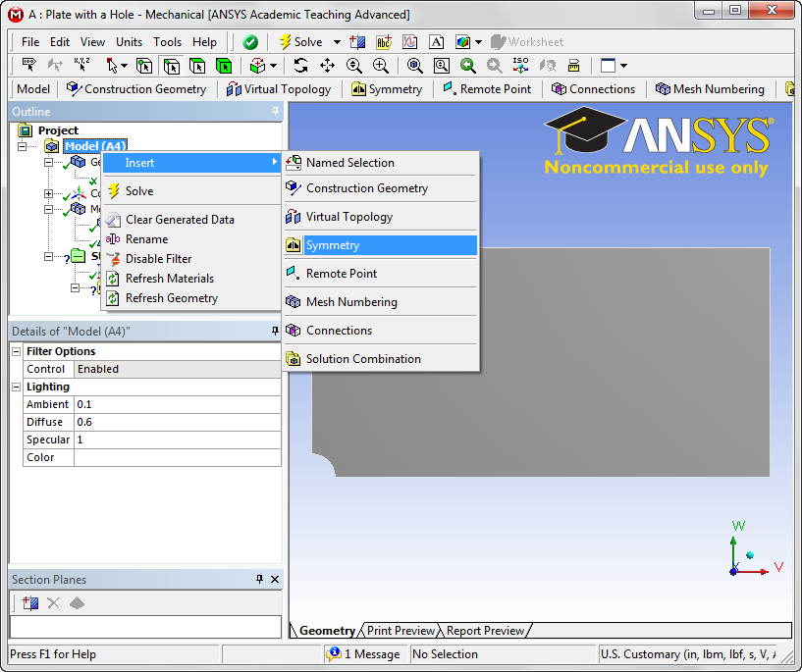
Task: Click the Solve lightning button in toolbar
Action: click(300, 42)
